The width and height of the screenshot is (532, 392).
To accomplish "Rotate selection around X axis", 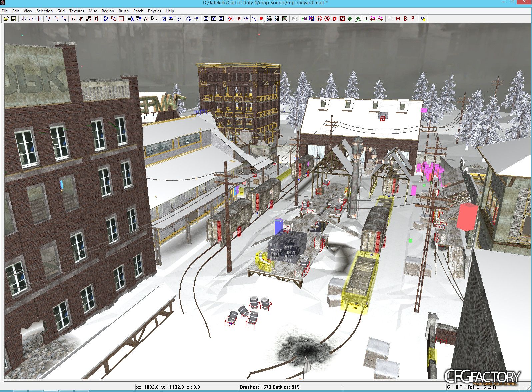I will (x=48, y=19).
